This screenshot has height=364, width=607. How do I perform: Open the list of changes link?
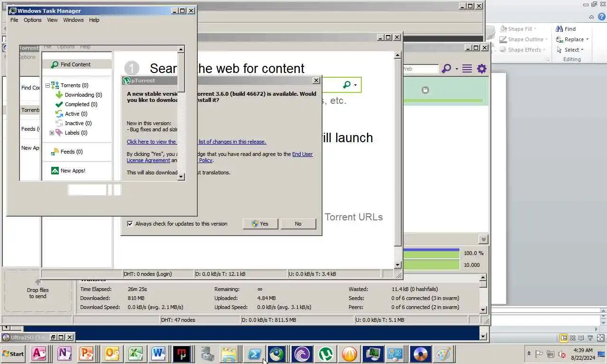[x=196, y=142]
